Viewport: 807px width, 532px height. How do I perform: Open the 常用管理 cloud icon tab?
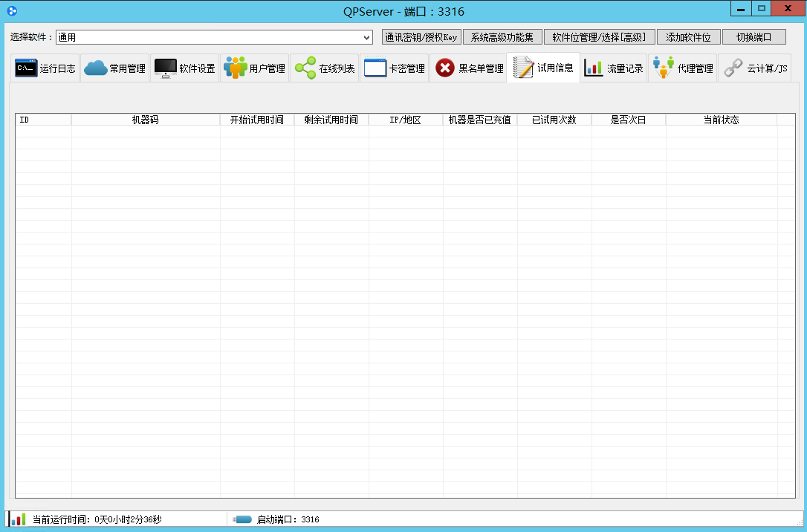(x=96, y=68)
